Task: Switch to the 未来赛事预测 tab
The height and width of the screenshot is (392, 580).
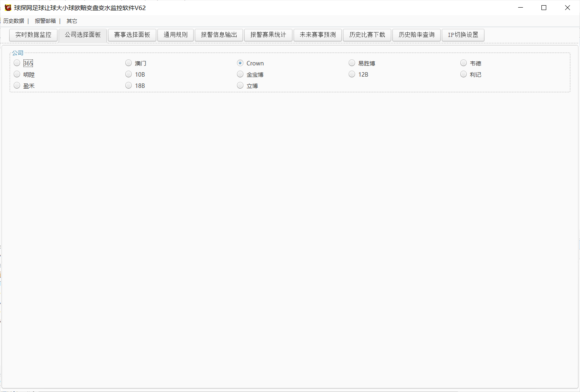Action: (318, 35)
